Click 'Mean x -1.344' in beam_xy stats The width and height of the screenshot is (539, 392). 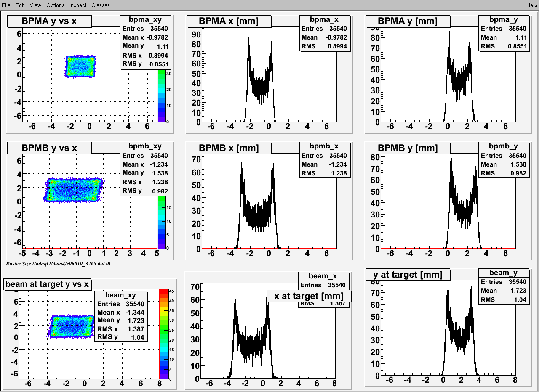[x=121, y=312]
